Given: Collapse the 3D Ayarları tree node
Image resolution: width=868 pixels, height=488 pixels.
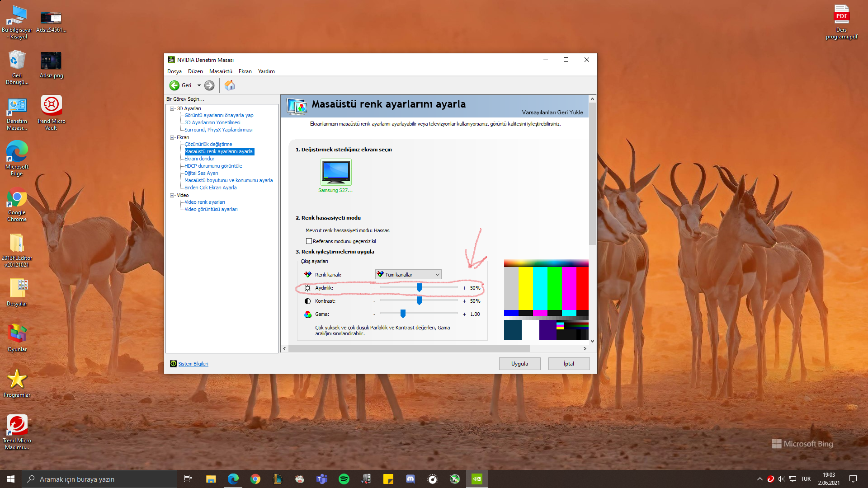Looking at the screenshot, I should [x=172, y=108].
